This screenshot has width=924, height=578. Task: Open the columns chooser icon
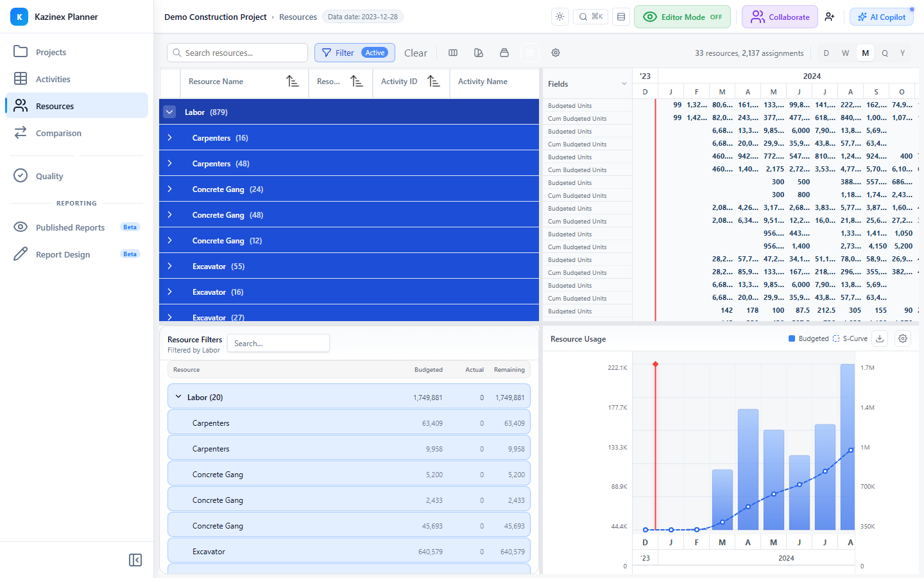(453, 53)
